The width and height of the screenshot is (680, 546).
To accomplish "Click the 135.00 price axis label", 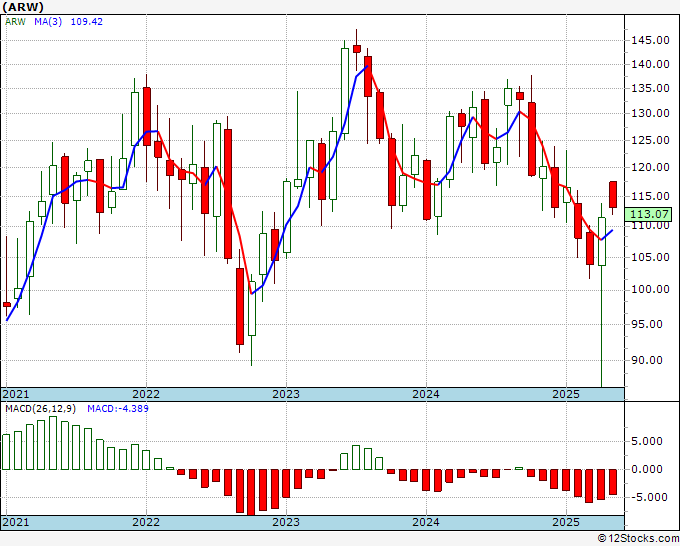I will point(650,88).
